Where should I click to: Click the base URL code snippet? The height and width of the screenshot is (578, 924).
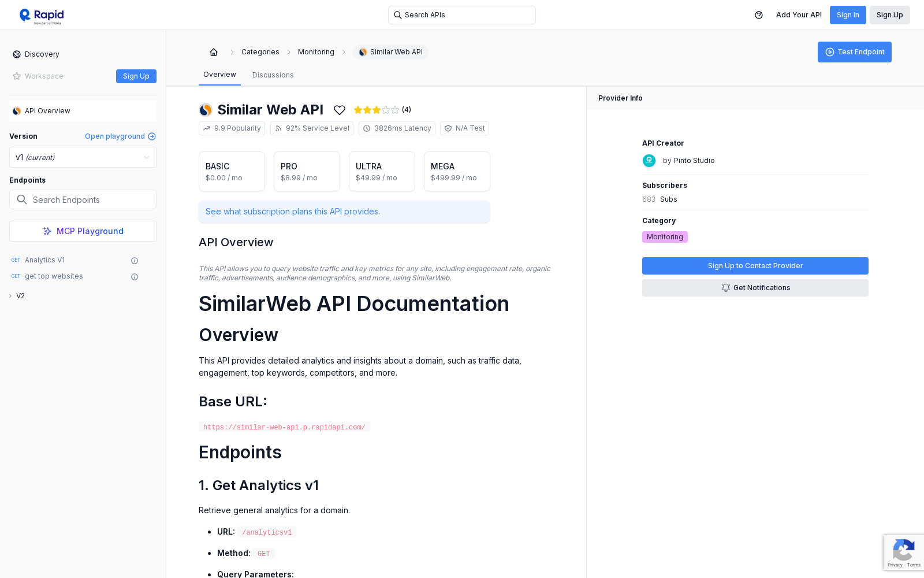click(284, 427)
